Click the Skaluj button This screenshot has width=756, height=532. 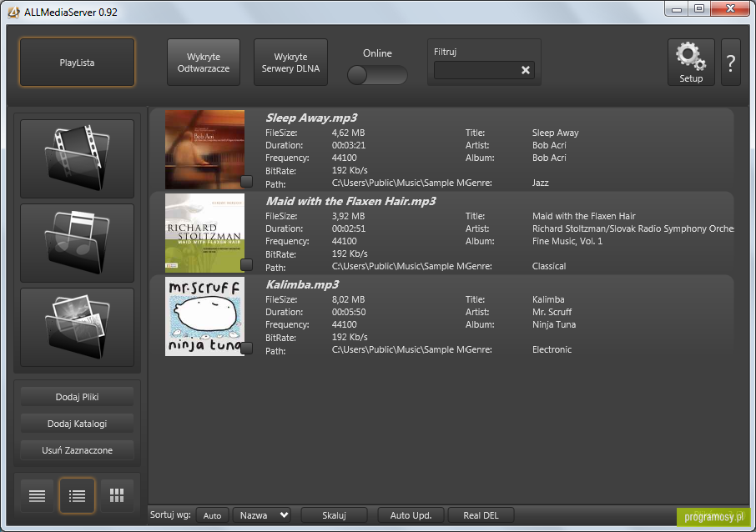click(x=334, y=515)
